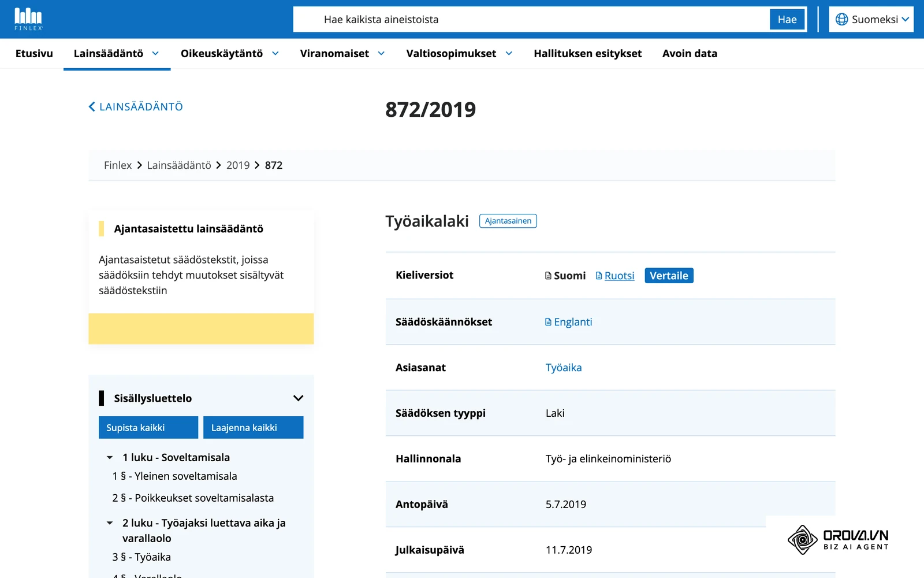924x578 pixels.
Task: Click the Hae search button
Action: 787,20
